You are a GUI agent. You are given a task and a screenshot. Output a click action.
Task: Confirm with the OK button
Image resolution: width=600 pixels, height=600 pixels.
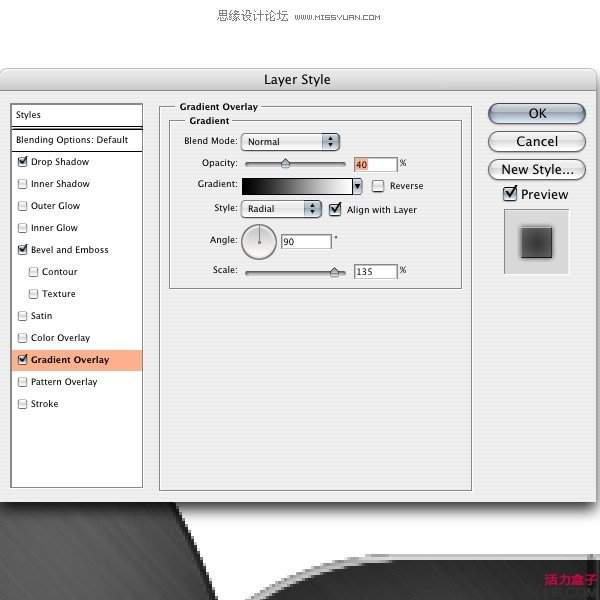[537, 114]
